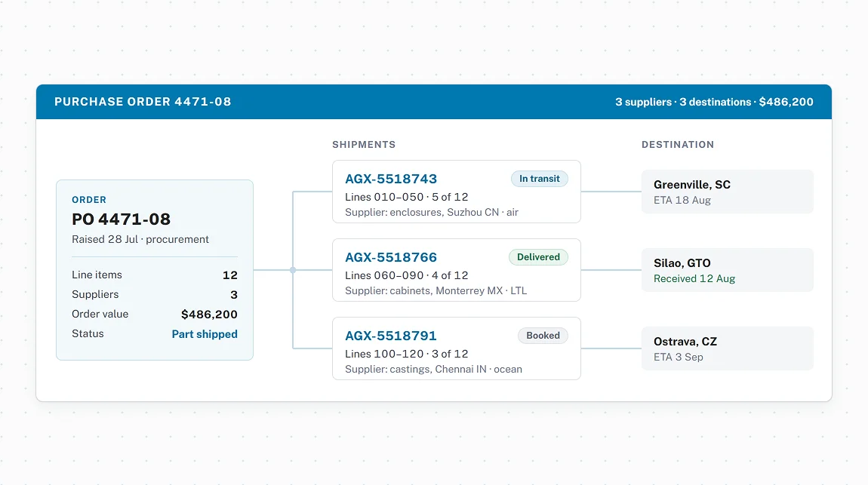Image resolution: width=868 pixels, height=485 pixels.
Task: Click the 'Order value' label
Action: [100, 314]
